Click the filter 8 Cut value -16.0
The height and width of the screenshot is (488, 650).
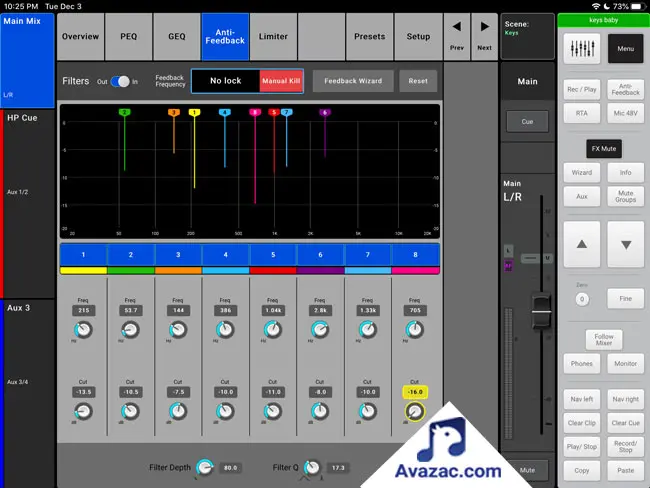415,392
